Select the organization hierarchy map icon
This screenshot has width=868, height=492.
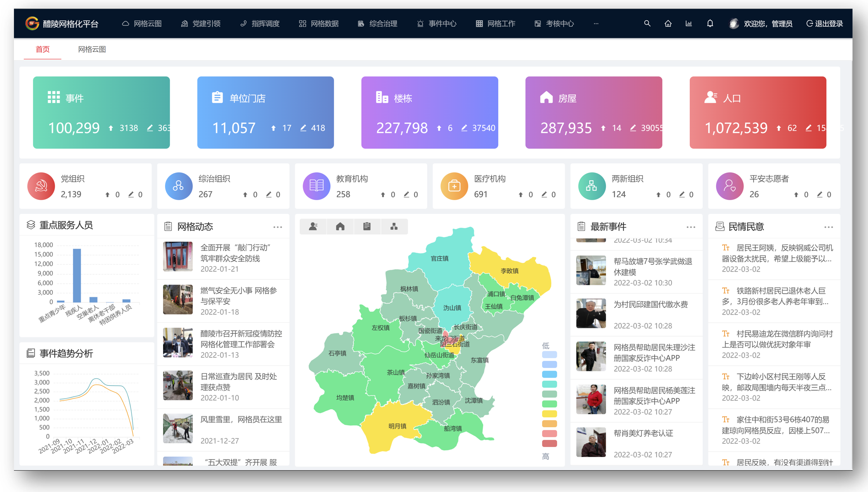tap(394, 226)
